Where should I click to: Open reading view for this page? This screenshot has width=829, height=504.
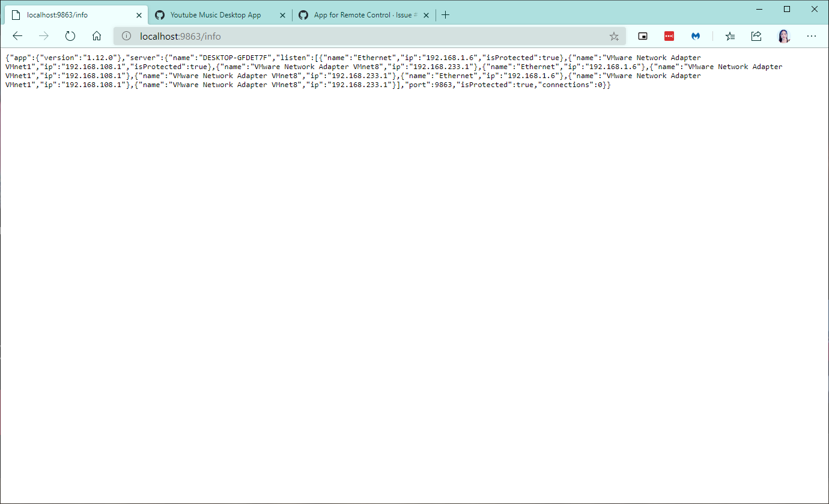pyautogui.click(x=643, y=36)
